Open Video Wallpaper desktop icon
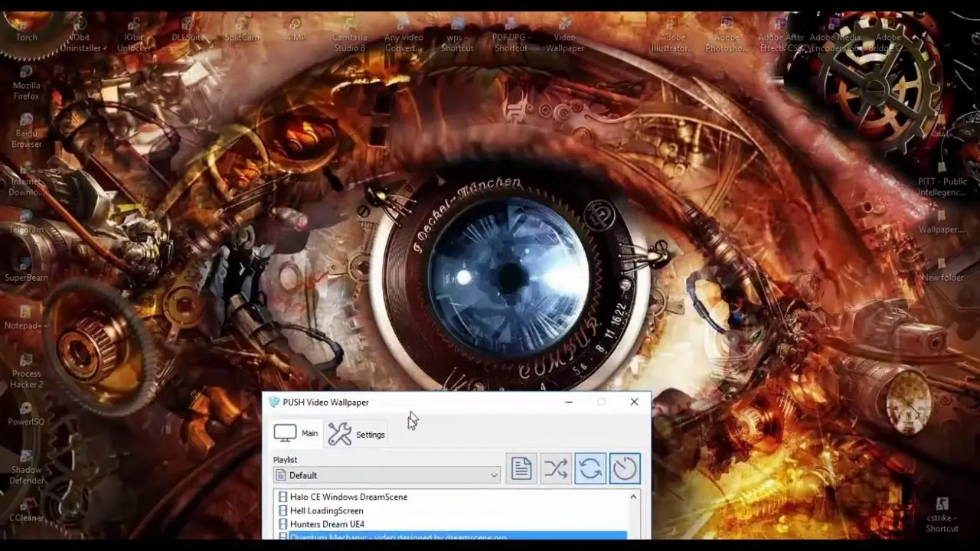Screen dimensions: 980x551 pyautogui.click(x=565, y=36)
